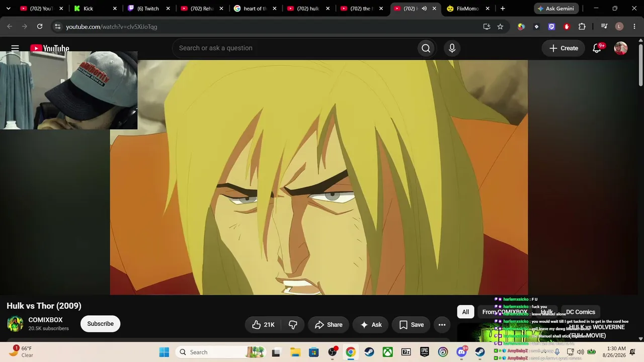Image resolution: width=644 pixels, height=362 pixels.
Task: View site information icon in address bar
Action: 57,27
